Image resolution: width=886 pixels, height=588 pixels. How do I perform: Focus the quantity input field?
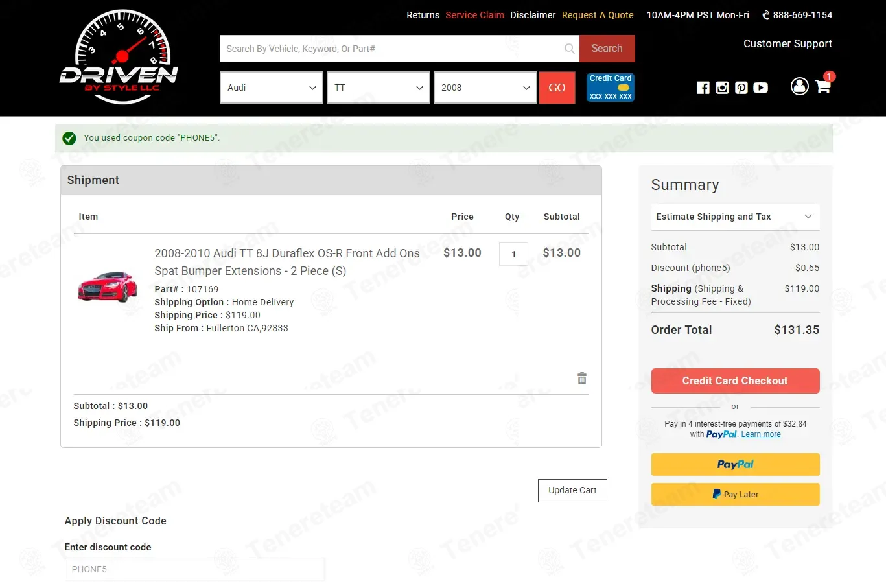pos(513,254)
